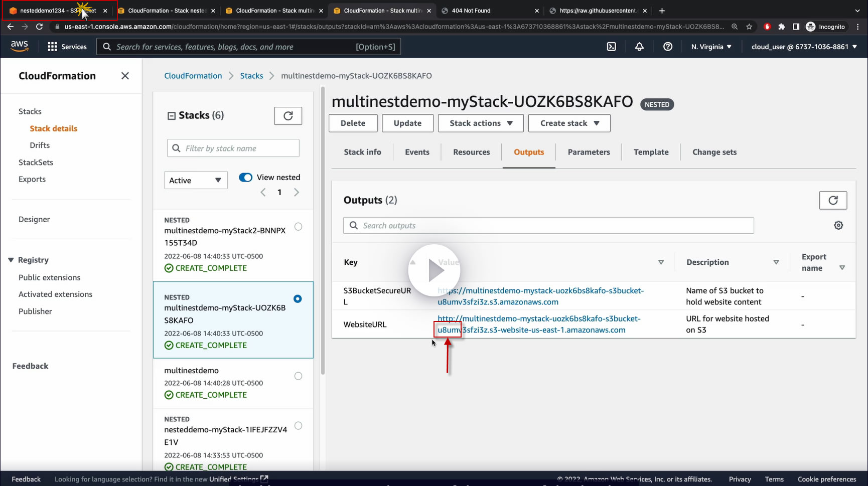868x486 pixels.
Task: Refresh the Outputs table
Action: click(x=833, y=200)
